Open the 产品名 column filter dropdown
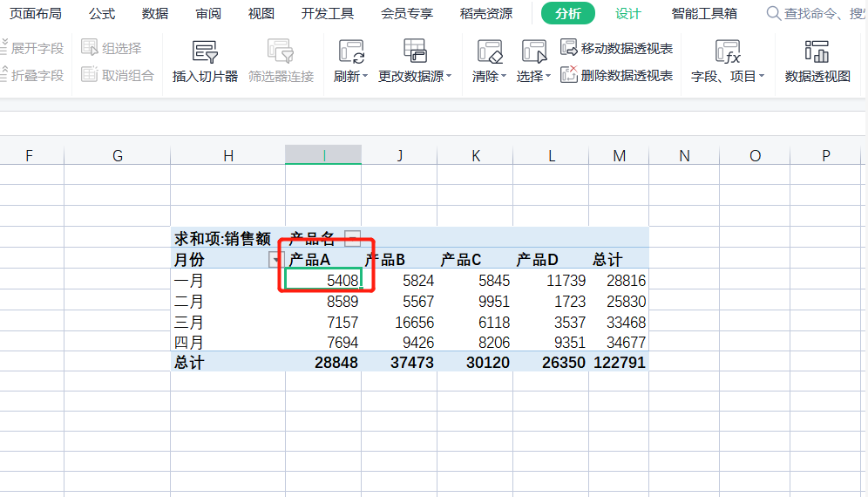Screen dimensions: 868x497 pyautogui.click(x=352, y=238)
